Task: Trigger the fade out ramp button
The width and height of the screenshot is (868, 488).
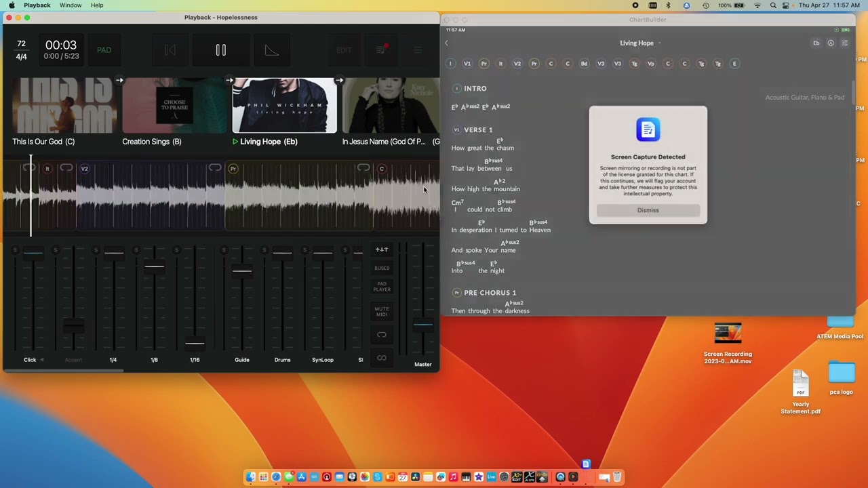Action: point(271,50)
